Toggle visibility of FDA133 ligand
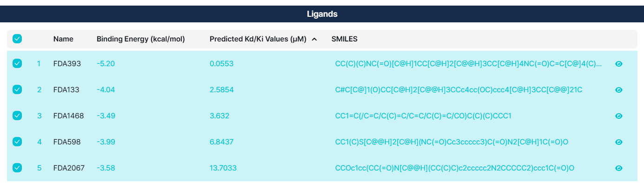This screenshot has height=191, width=644. [618, 90]
